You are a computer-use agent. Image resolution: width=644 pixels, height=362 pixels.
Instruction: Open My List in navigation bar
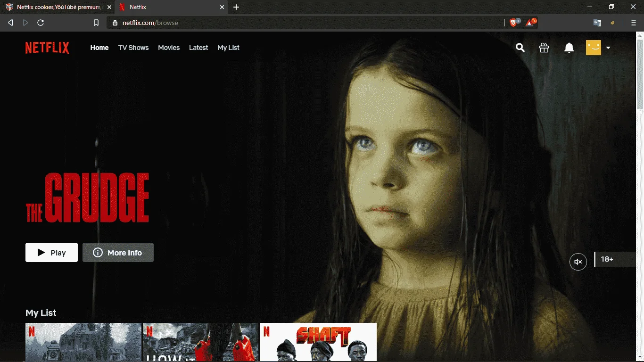pos(229,48)
